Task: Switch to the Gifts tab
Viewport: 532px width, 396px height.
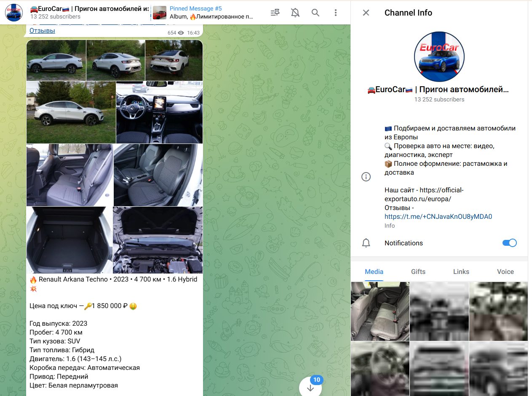Action: tap(418, 272)
